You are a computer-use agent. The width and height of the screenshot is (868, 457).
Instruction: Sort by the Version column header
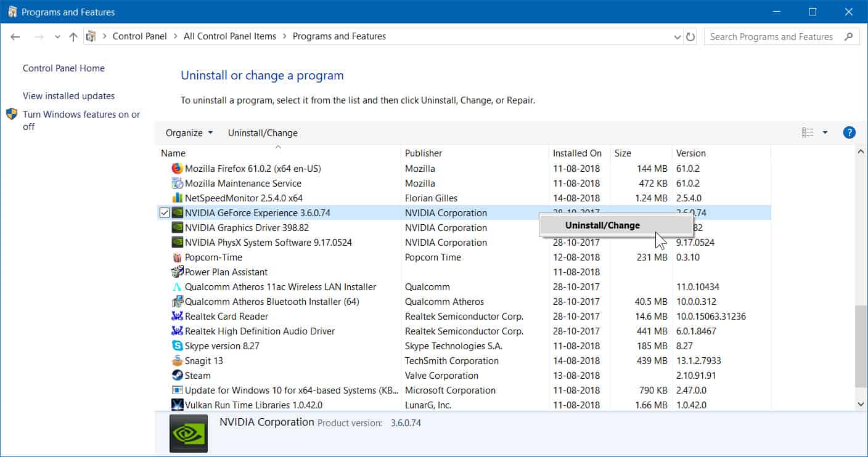tap(721, 153)
